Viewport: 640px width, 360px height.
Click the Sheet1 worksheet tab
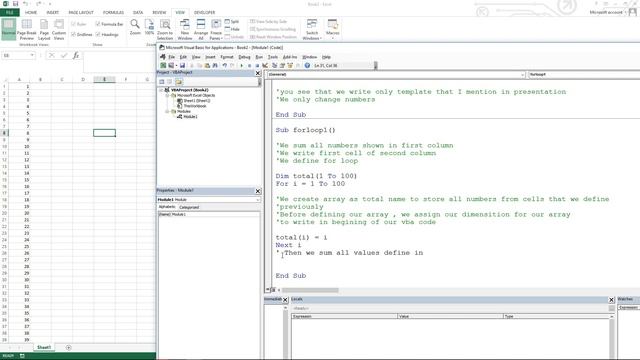click(x=44, y=347)
